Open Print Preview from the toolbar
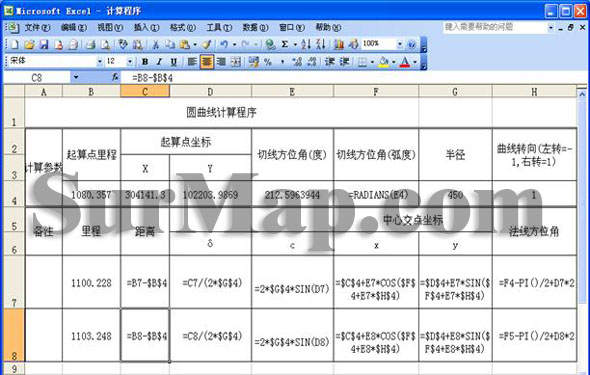The height and width of the screenshot is (375, 590). click(106, 44)
